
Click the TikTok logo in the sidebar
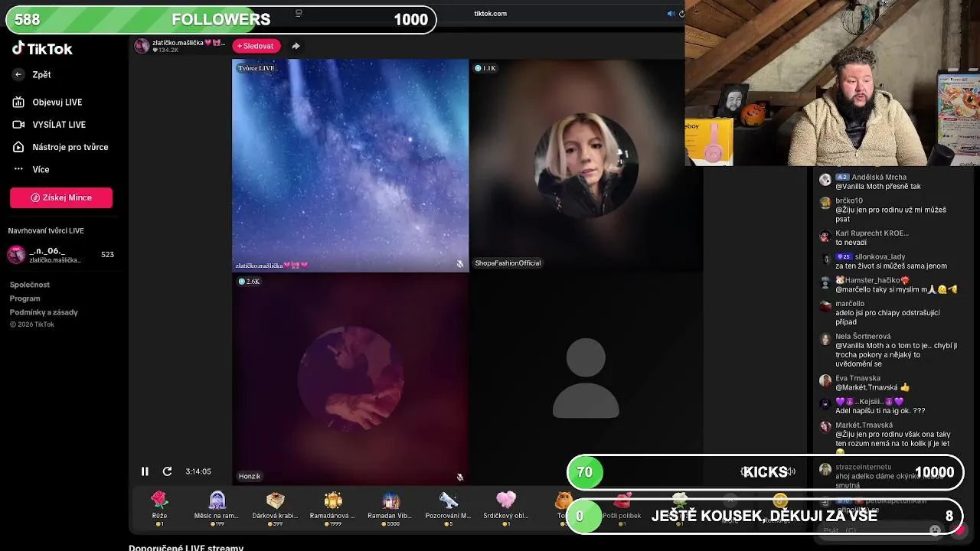click(41, 48)
